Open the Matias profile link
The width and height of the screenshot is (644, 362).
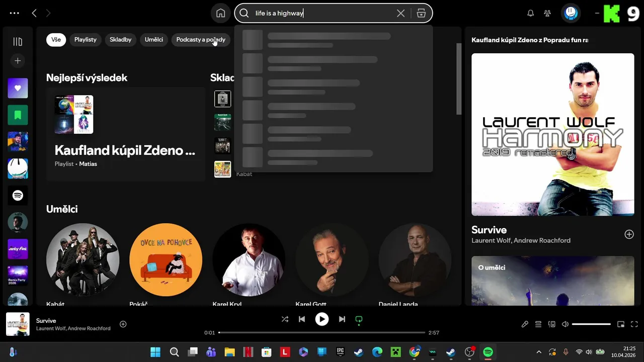[88, 164]
